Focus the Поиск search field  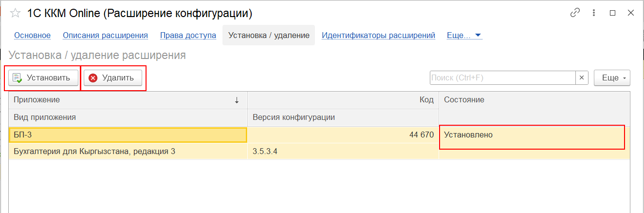pyautogui.click(x=502, y=78)
